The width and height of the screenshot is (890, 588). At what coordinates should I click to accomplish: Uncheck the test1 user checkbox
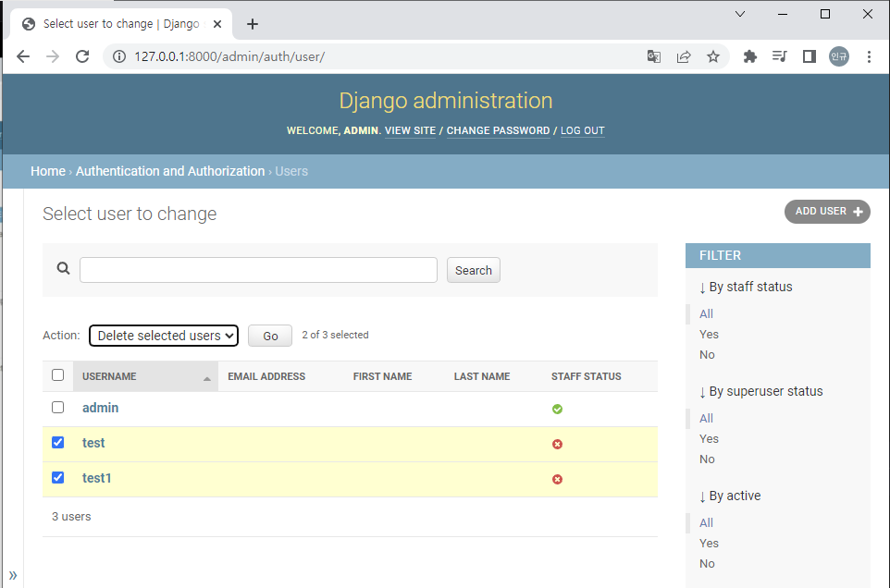(58, 477)
